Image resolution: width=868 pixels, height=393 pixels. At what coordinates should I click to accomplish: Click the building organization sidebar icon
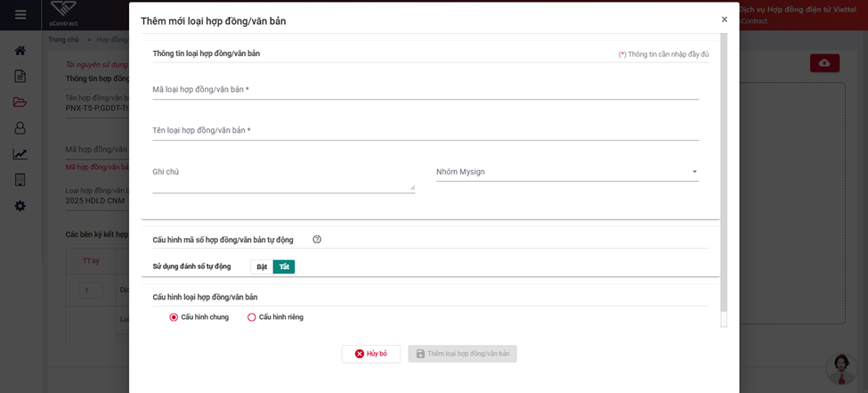pyautogui.click(x=20, y=180)
